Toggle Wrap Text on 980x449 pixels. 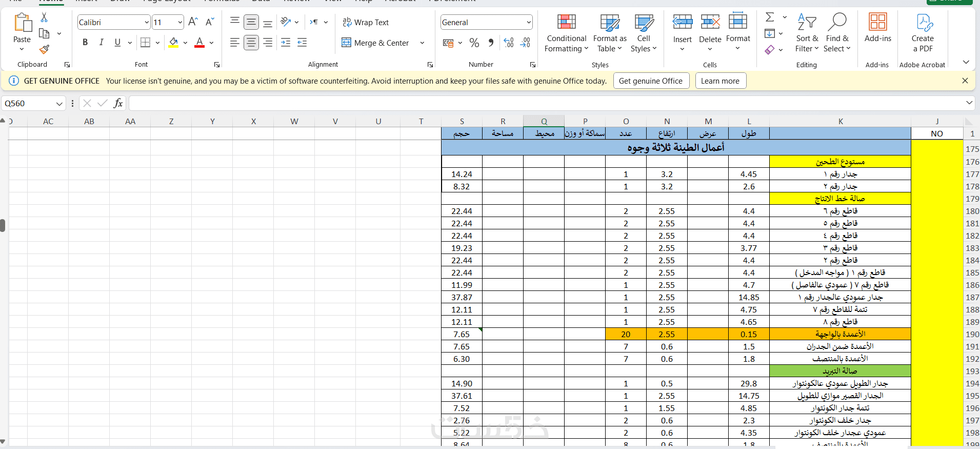click(x=366, y=22)
